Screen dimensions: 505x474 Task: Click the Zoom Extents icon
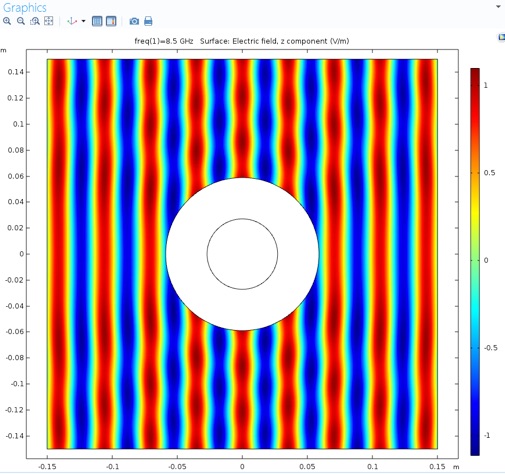(49, 21)
